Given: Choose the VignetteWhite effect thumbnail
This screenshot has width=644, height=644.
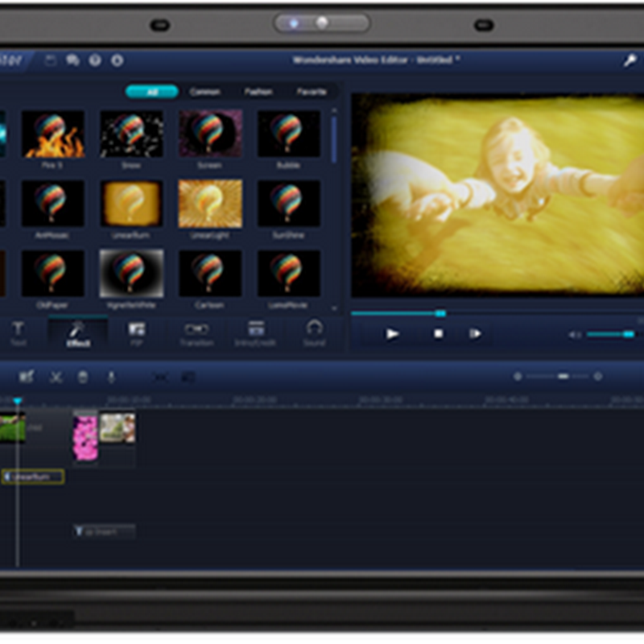Looking at the screenshot, I should click(x=131, y=274).
